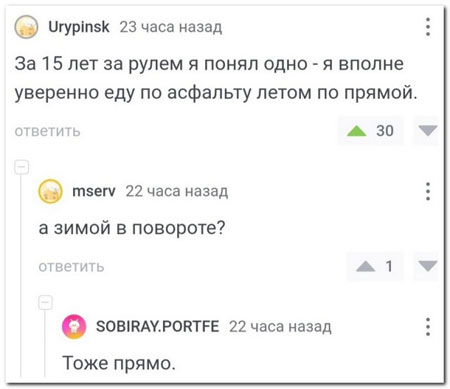Click Urypinsk user avatar
The height and width of the screenshot is (389, 450).
[x=26, y=27]
